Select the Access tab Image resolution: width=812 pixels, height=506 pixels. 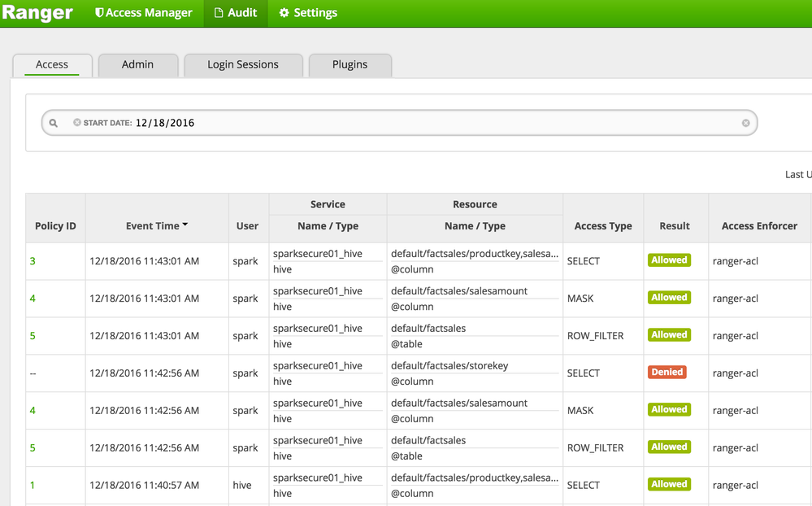[x=52, y=64]
